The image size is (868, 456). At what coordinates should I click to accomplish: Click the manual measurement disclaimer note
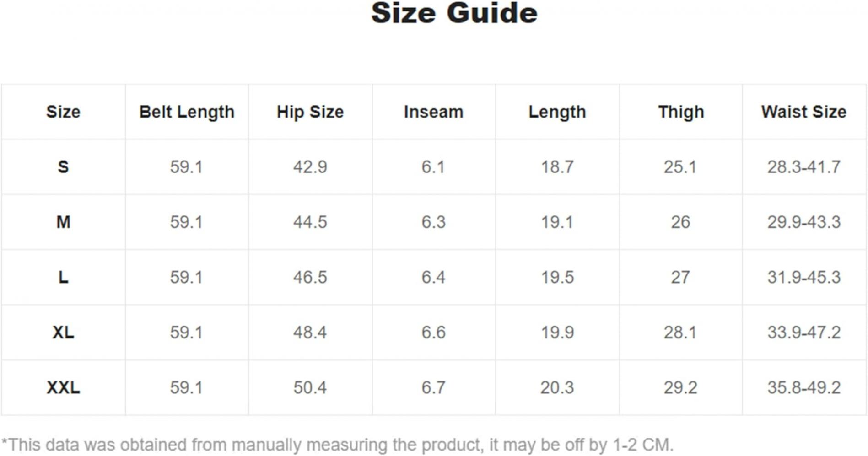click(337, 445)
